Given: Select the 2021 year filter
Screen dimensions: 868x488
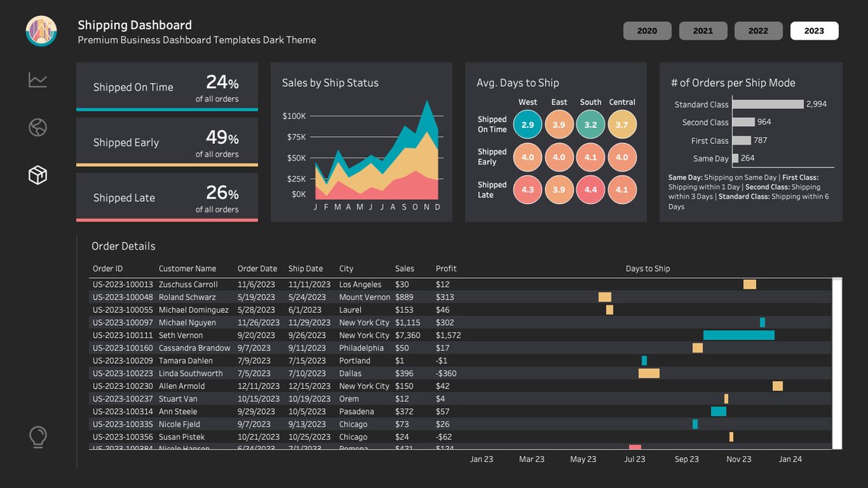Looking at the screenshot, I should pos(703,31).
